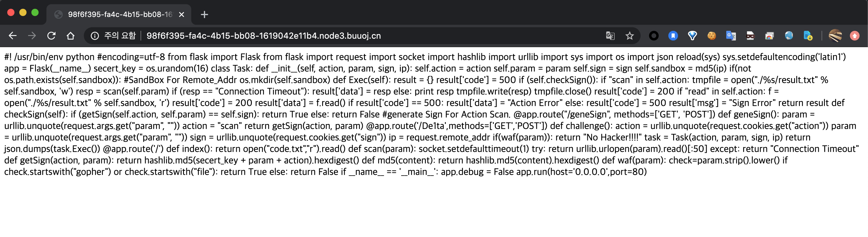Reload the current page

(51, 35)
